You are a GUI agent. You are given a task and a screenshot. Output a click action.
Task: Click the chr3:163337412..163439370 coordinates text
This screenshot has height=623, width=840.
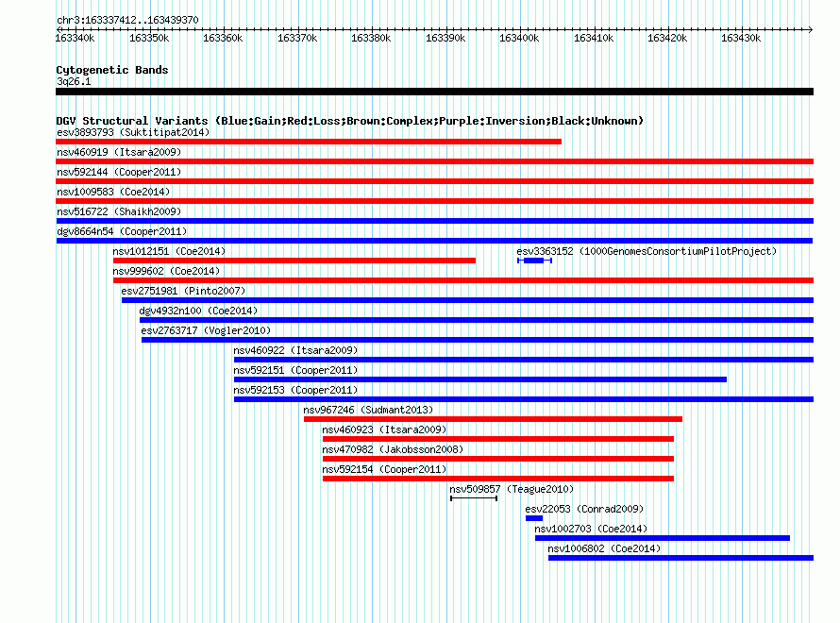point(127,20)
